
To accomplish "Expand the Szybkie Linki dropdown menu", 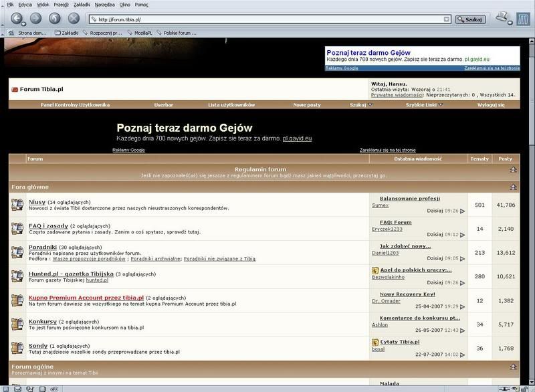I will coord(441,105).
